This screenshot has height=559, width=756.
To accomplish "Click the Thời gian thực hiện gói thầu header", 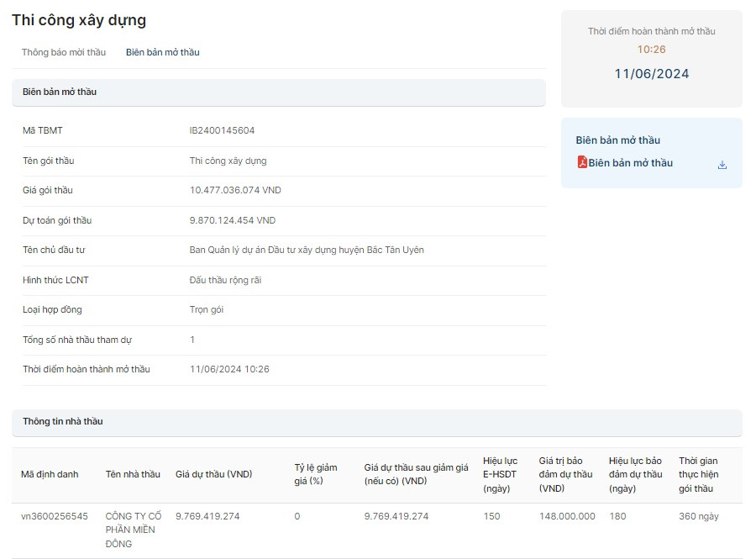I will [698, 474].
